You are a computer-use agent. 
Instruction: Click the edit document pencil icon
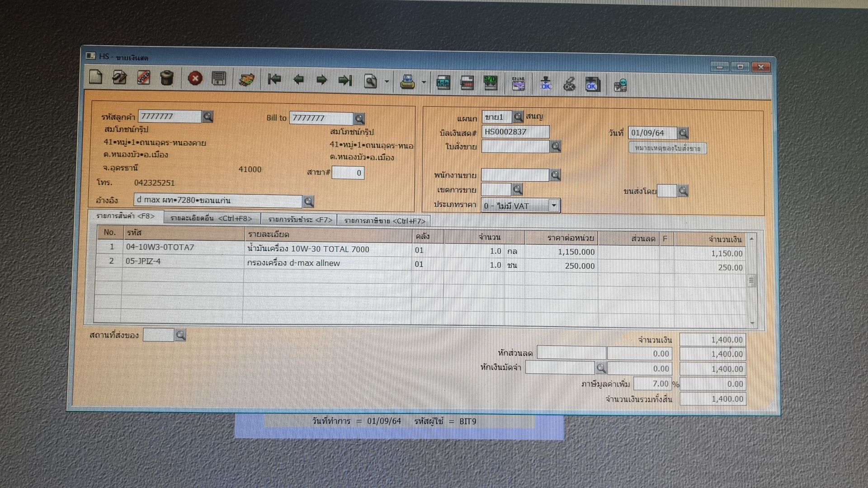(119, 78)
